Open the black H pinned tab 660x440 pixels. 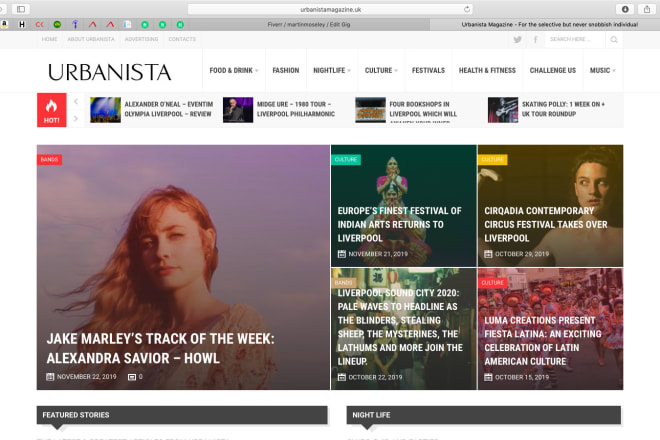tap(22, 24)
